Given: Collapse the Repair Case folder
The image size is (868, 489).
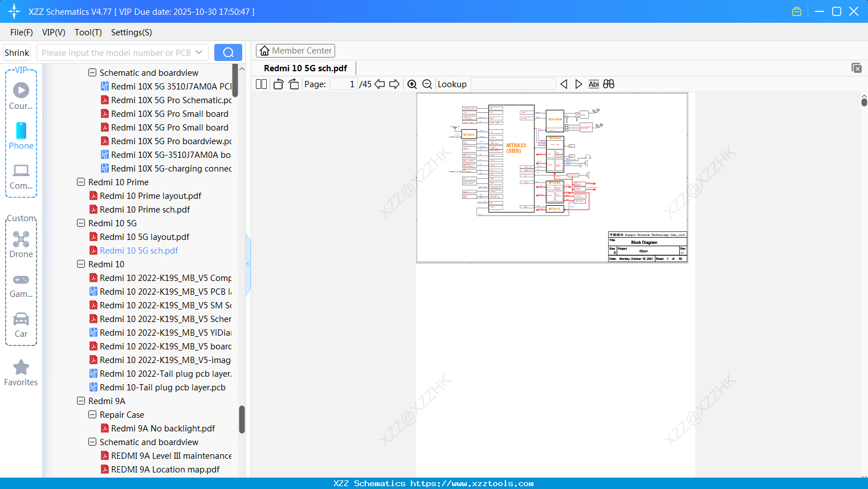Looking at the screenshot, I should 92,415.
